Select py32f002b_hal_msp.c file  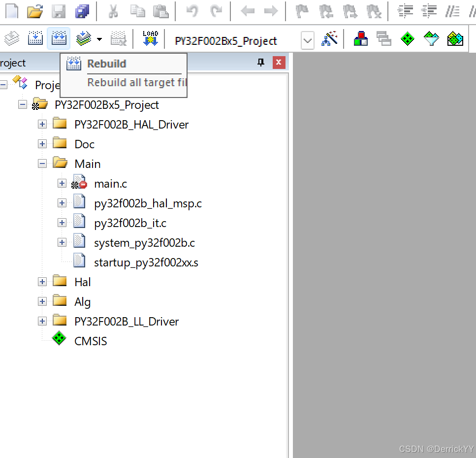pyautogui.click(x=148, y=203)
